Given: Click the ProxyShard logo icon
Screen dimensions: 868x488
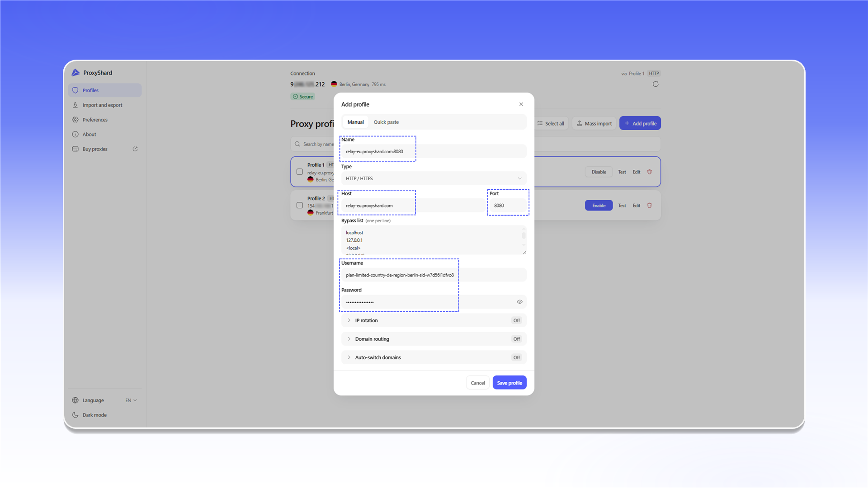Looking at the screenshot, I should click(x=75, y=73).
